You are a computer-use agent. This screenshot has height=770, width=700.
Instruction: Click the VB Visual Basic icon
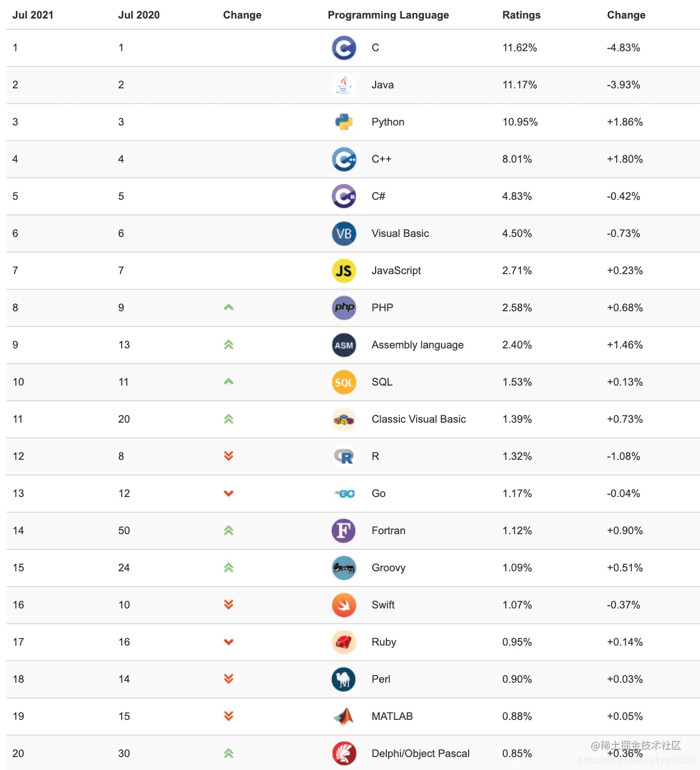344,234
